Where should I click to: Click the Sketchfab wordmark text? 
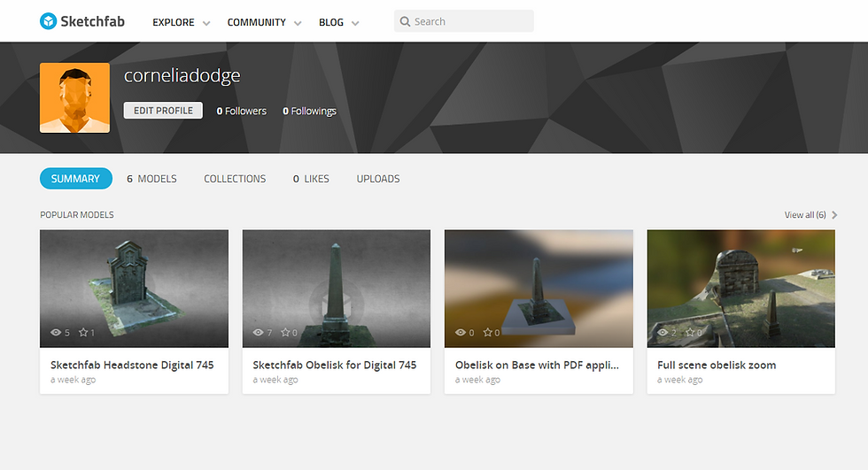(92, 21)
